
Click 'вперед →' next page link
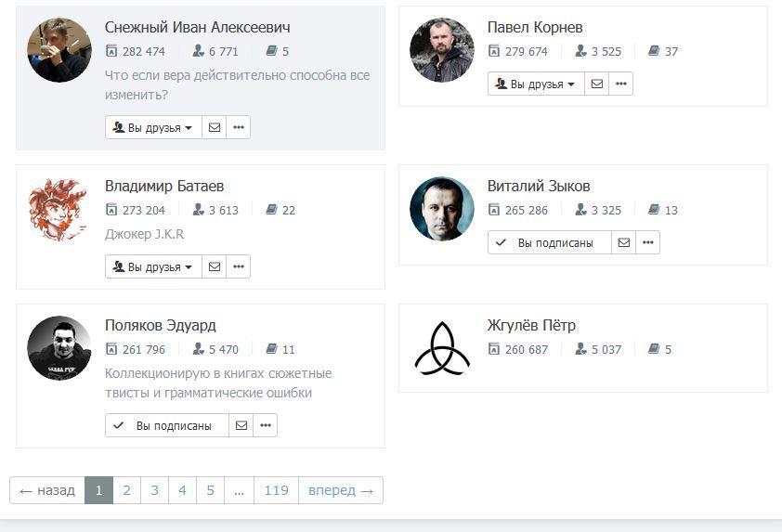pos(340,490)
